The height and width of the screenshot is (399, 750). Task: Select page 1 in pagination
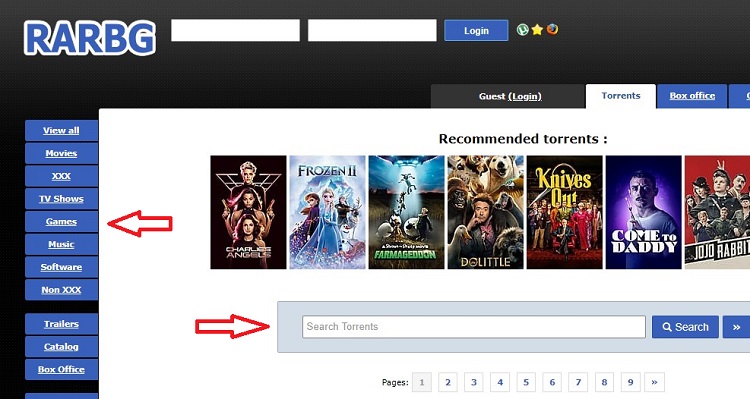[421, 382]
